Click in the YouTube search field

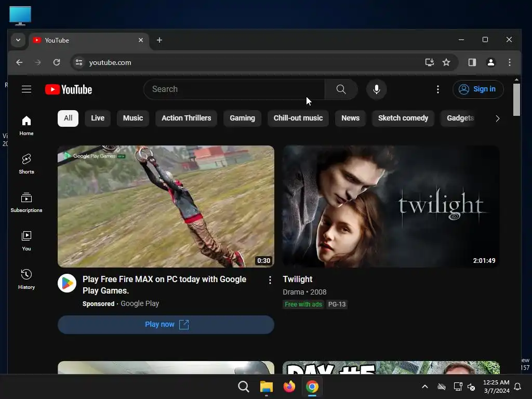tap(234, 89)
